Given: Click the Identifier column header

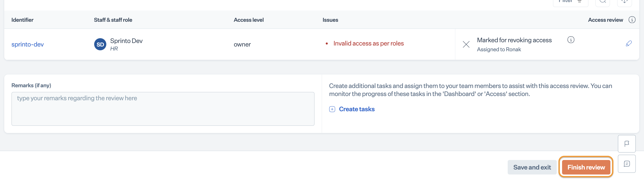Looking at the screenshot, I should [x=23, y=20].
